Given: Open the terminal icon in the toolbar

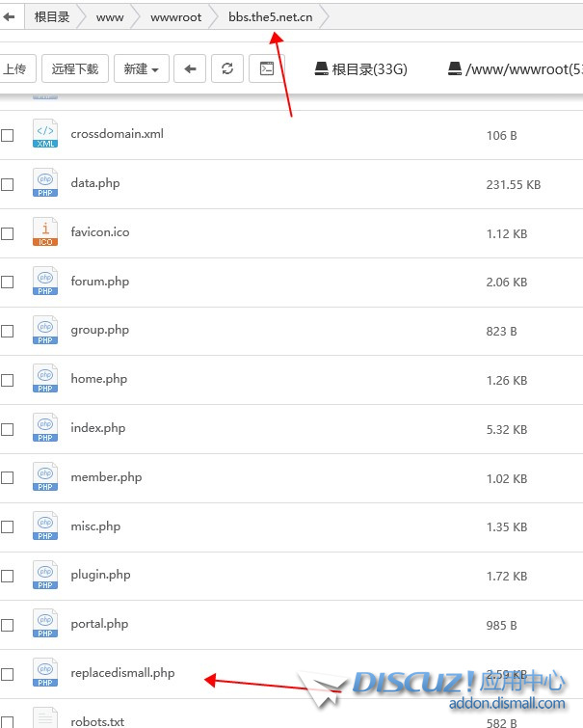Looking at the screenshot, I should [x=267, y=69].
